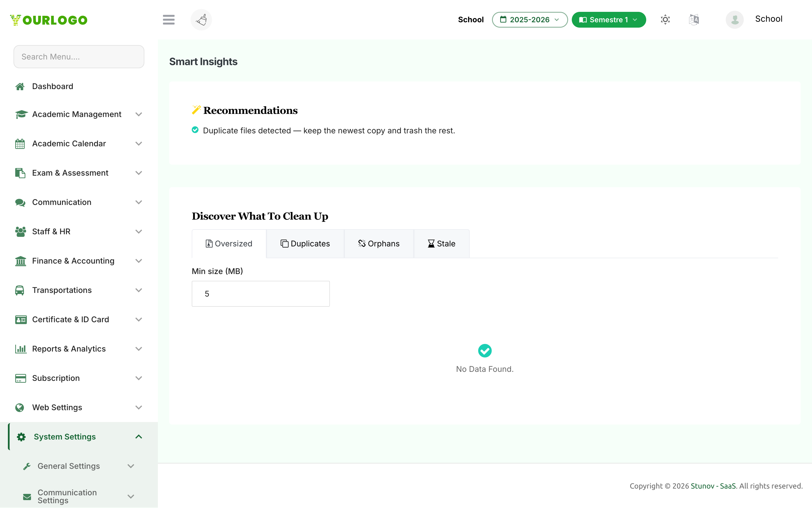Open the cleanup broom icon in header
The width and height of the screenshot is (812, 508).
click(x=201, y=20)
